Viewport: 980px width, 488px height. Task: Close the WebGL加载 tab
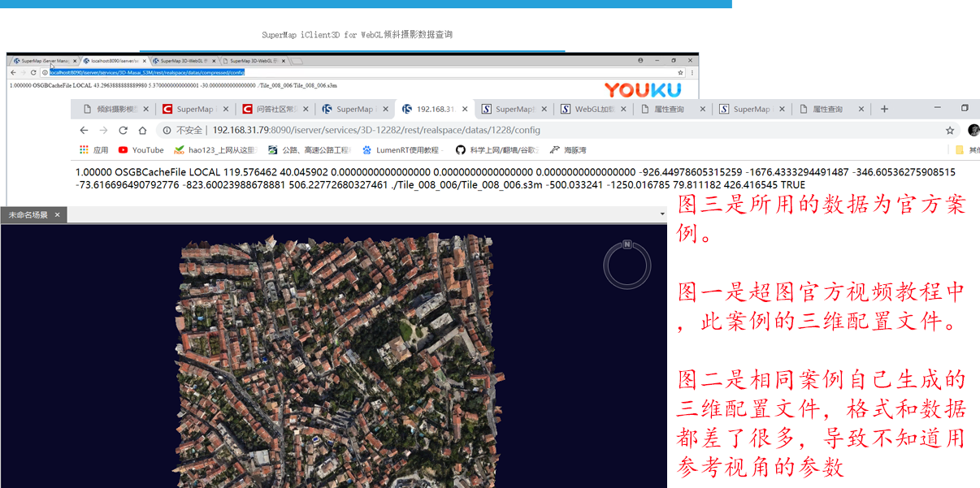coord(624,109)
